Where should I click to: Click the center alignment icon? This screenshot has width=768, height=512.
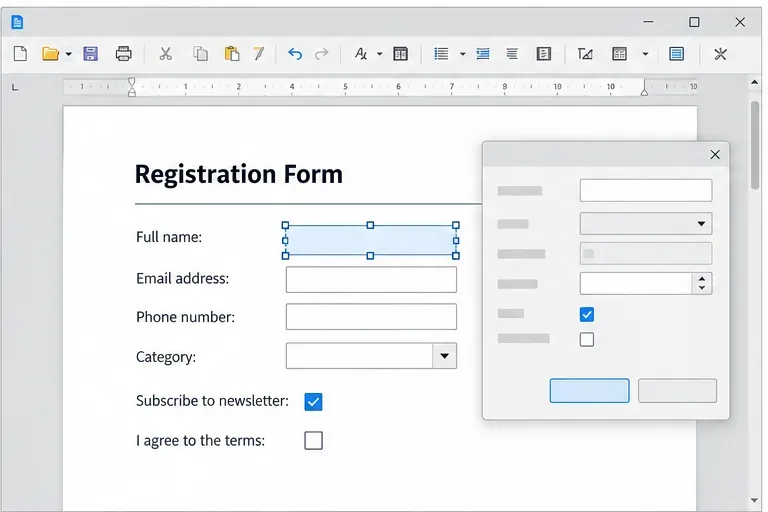click(x=512, y=53)
